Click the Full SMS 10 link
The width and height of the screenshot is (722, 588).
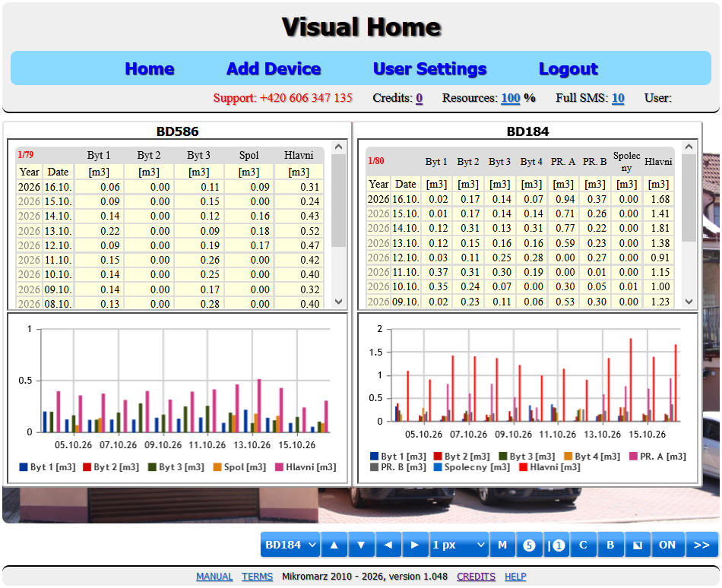[x=618, y=98]
